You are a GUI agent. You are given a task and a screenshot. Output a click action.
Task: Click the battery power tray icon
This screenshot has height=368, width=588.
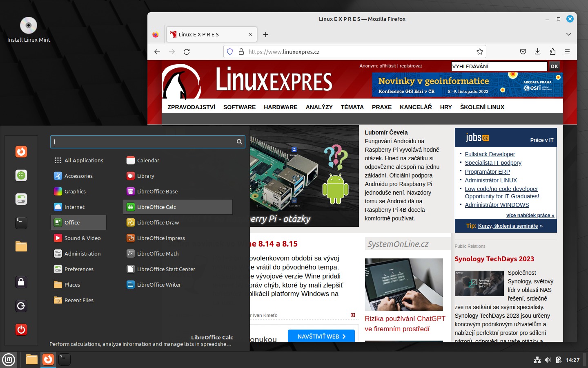point(558,360)
